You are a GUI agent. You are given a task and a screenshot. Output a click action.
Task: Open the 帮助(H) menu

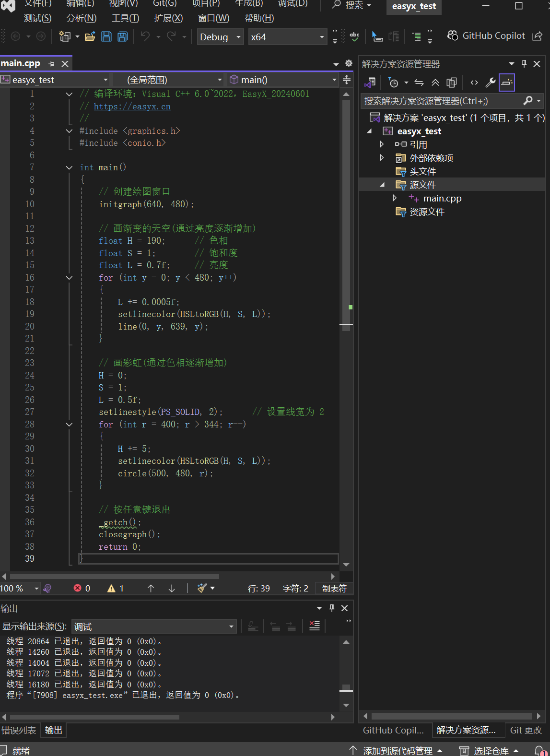pos(259,18)
